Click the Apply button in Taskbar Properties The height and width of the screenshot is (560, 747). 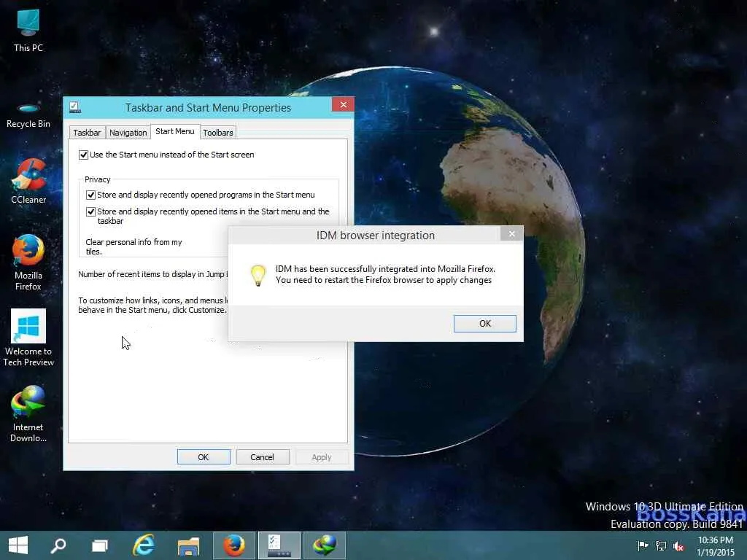pyautogui.click(x=322, y=456)
